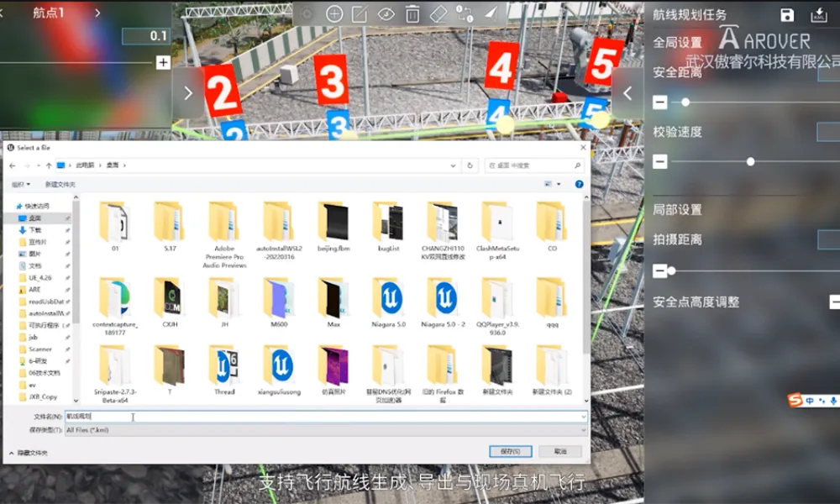Image resolution: width=840 pixels, height=504 pixels.
Task: Select the 局部设置 section heading
Action: [x=677, y=209]
